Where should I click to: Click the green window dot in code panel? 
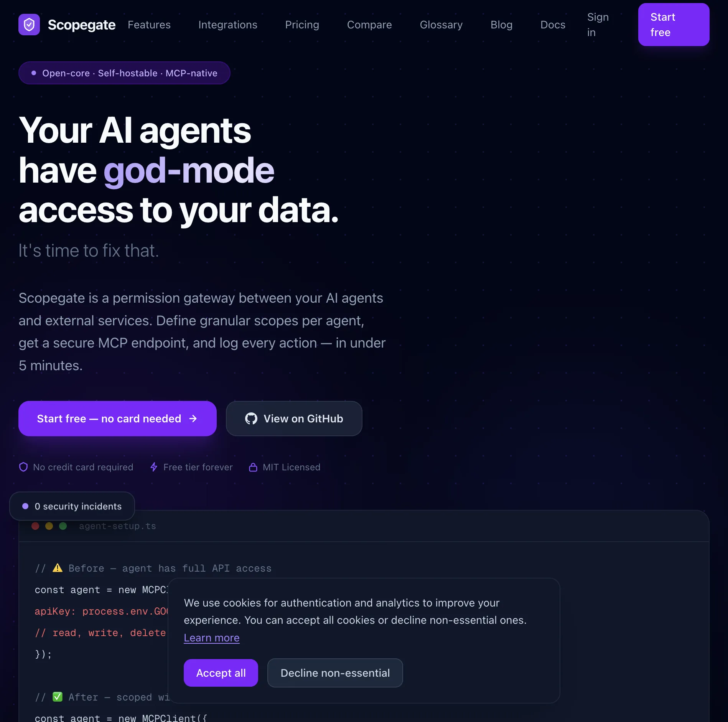pos(63,526)
